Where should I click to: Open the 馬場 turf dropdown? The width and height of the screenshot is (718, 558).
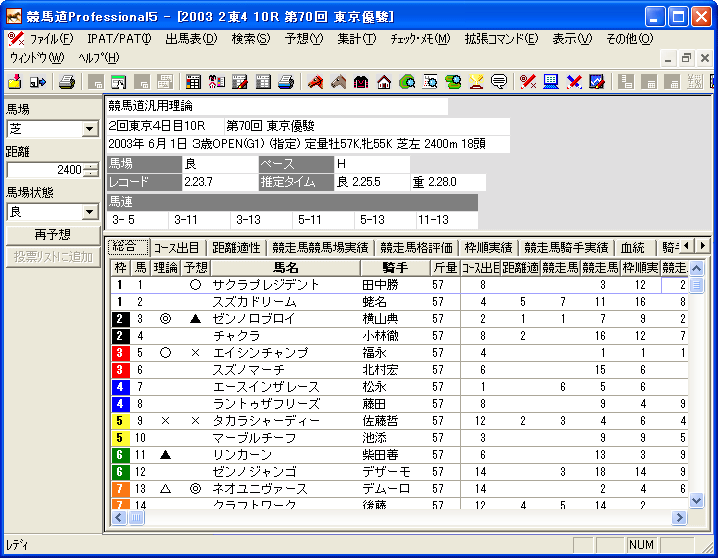(x=90, y=129)
